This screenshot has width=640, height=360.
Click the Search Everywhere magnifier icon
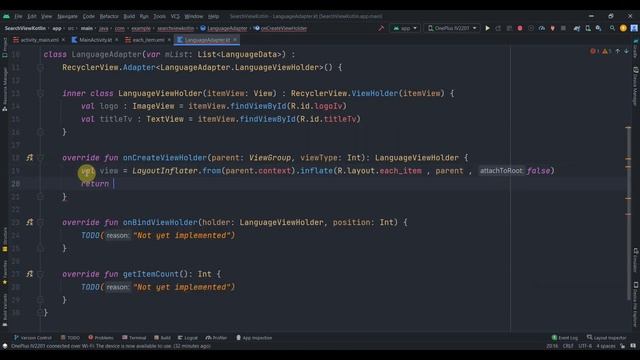(612, 28)
